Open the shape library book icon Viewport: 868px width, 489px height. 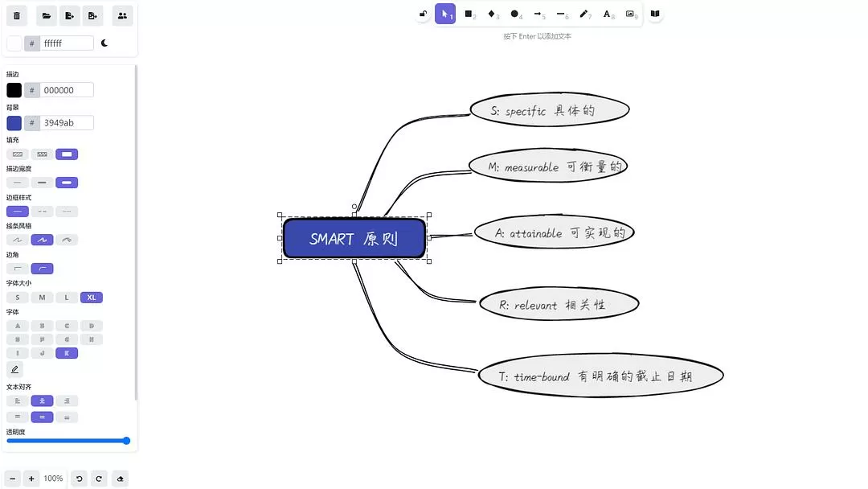[655, 14]
